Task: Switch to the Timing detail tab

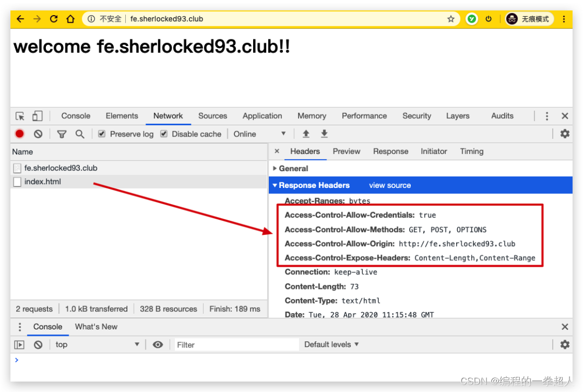Action: point(472,151)
